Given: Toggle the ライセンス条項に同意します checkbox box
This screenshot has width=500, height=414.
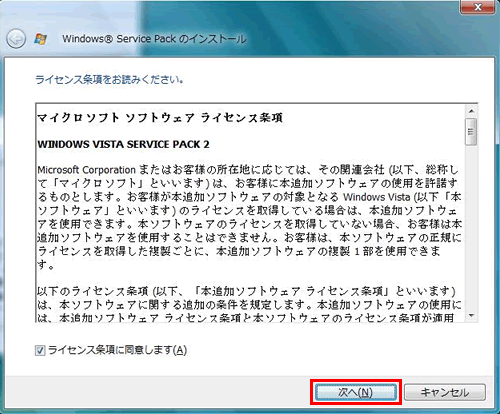Looking at the screenshot, I should tap(40, 350).
